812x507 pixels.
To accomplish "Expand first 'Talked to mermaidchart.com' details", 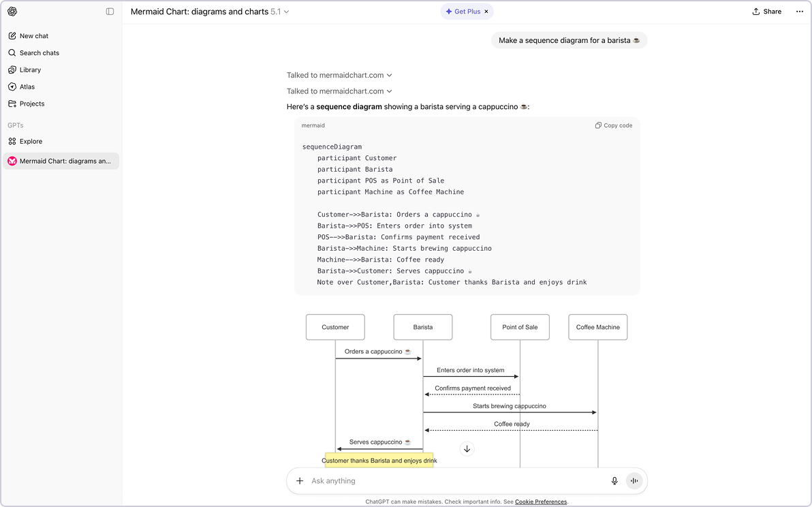I will click(x=339, y=76).
